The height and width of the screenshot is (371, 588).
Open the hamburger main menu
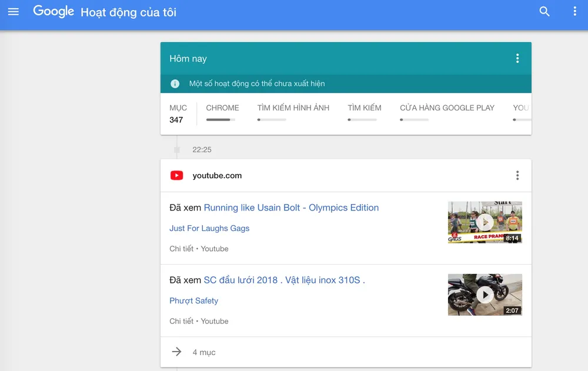pyautogui.click(x=13, y=12)
